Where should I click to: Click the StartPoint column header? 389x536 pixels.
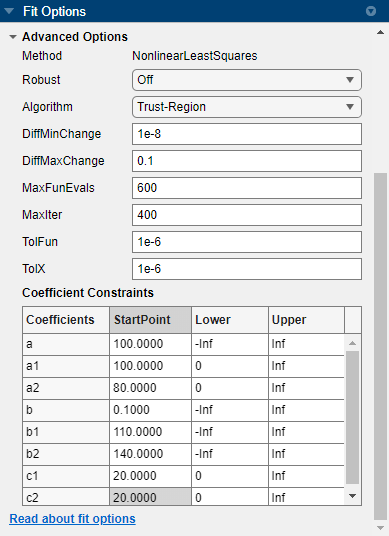150,320
